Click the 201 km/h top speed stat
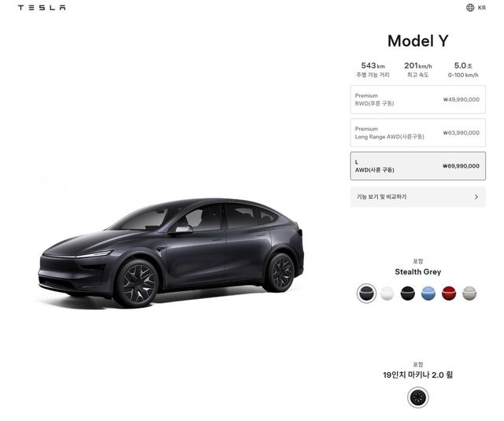This screenshot has width=504, height=421. (418, 70)
